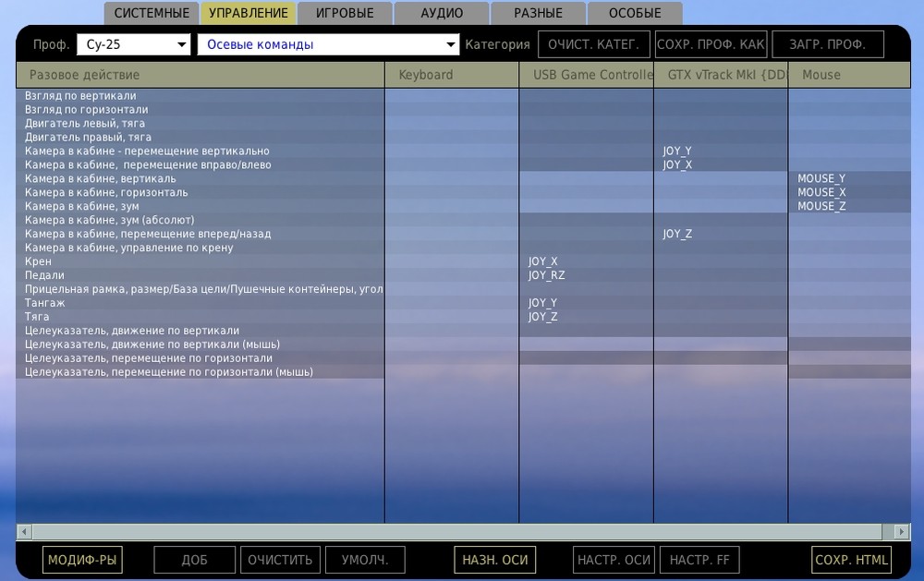This screenshot has height=581, width=924.
Task: Export bindings using СОХР. HTML
Action: click(x=851, y=559)
